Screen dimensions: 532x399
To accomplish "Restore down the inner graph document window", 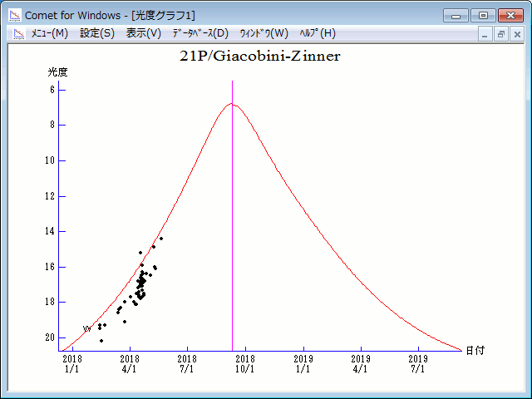I will [x=501, y=34].
